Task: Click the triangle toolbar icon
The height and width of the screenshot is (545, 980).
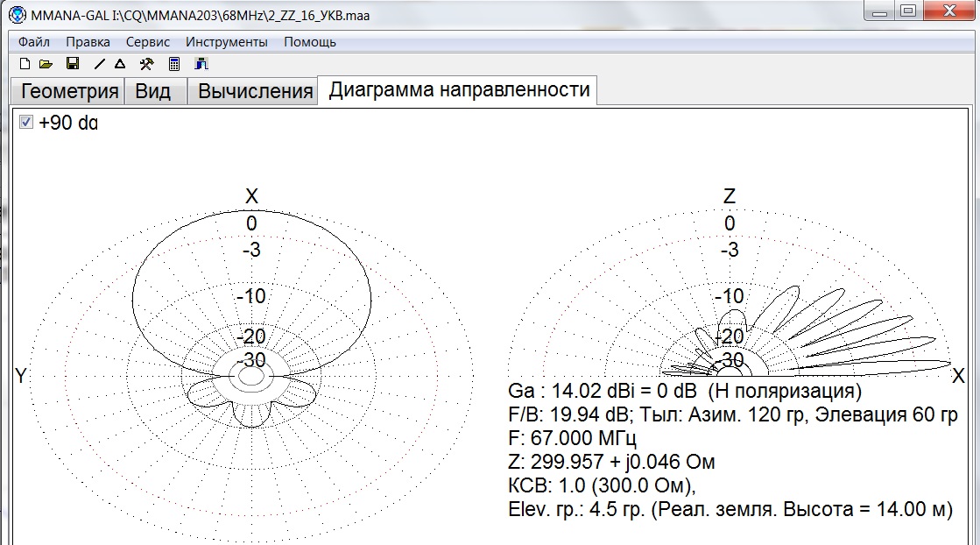Action: pyautogui.click(x=120, y=64)
